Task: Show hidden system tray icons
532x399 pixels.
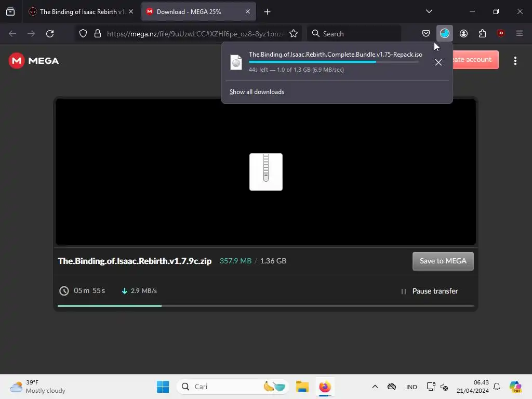Action: click(375, 387)
